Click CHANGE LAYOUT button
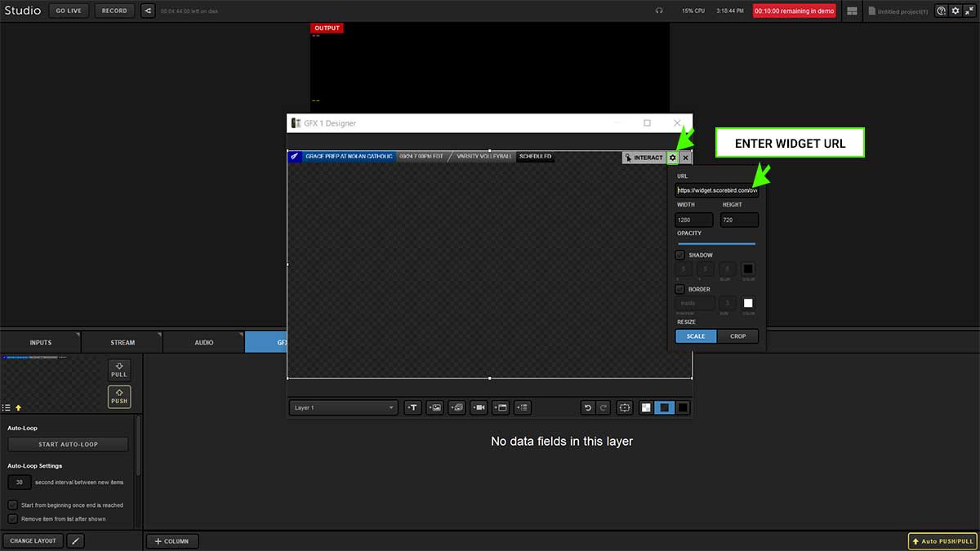980x551 pixels. tap(33, 540)
